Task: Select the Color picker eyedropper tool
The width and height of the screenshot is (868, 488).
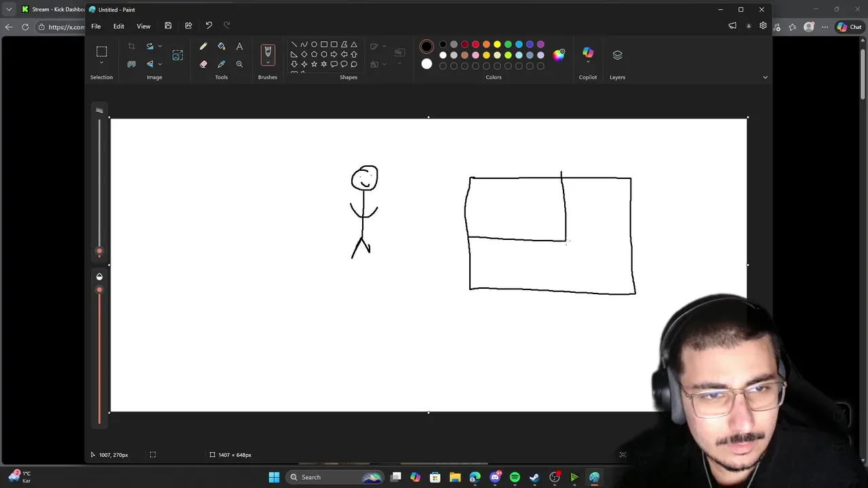Action: coord(221,64)
